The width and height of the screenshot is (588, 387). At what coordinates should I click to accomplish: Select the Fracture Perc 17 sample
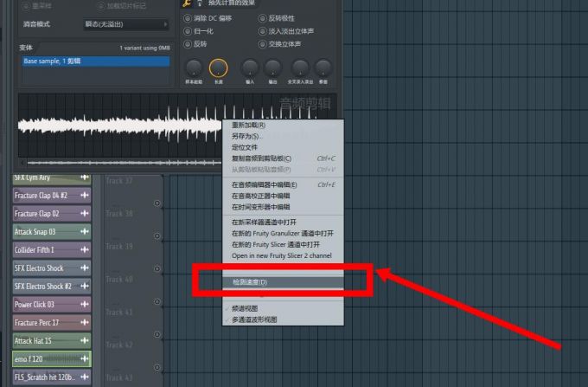(x=52, y=322)
